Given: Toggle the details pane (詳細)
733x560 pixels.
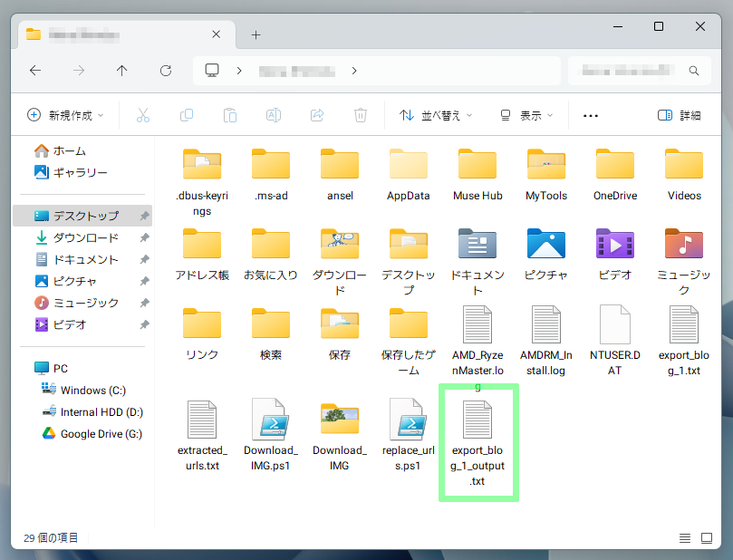Looking at the screenshot, I should (x=679, y=115).
